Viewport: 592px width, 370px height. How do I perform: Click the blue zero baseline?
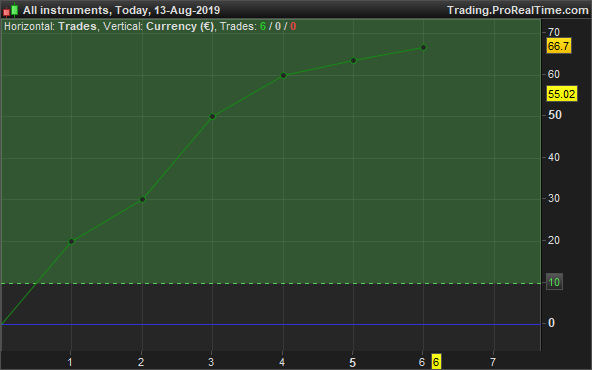point(270,324)
